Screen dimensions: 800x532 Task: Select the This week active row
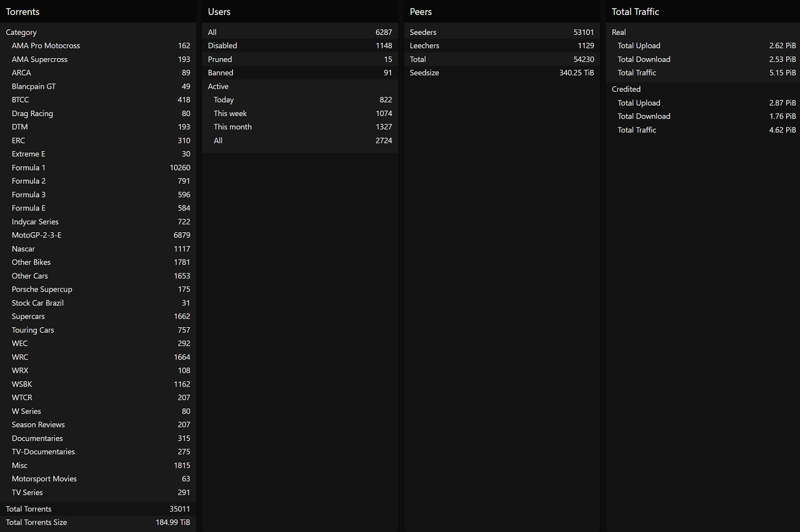point(230,114)
